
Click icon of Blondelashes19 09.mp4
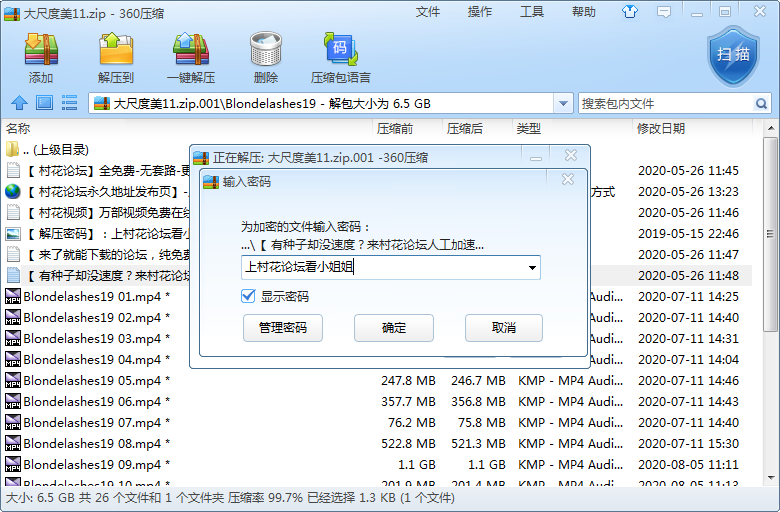12,465
